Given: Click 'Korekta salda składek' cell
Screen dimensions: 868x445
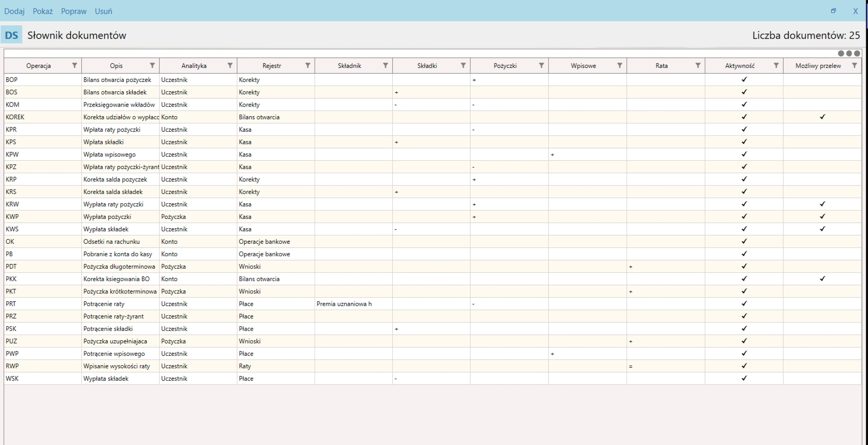Looking at the screenshot, I should point(120,192).
